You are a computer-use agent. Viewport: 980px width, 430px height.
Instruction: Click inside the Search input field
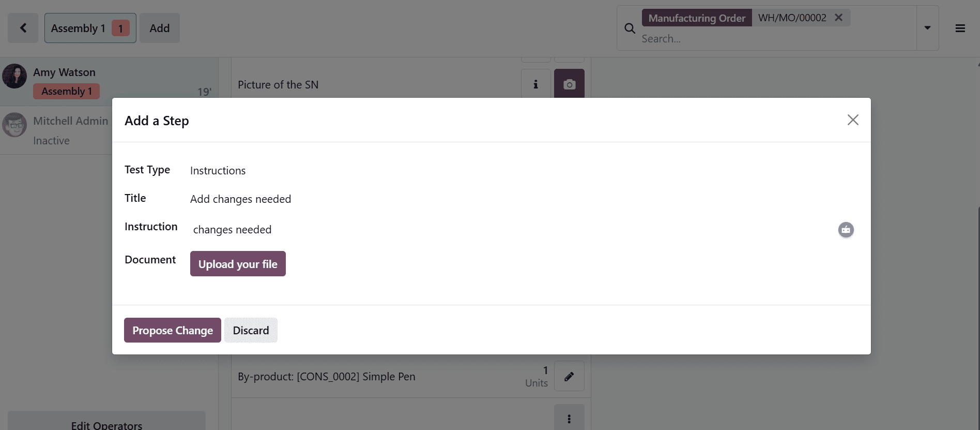pyautogui.click(x=724, y=38)
